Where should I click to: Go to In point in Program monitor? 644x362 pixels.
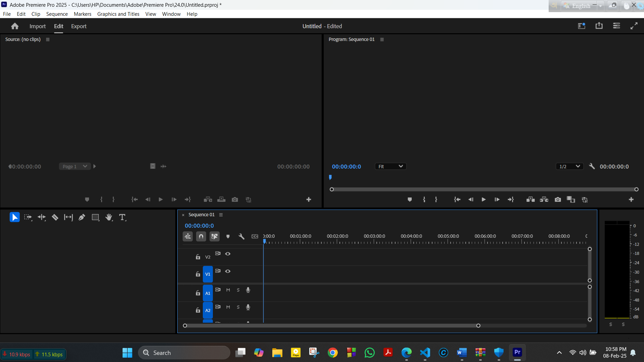457,199
